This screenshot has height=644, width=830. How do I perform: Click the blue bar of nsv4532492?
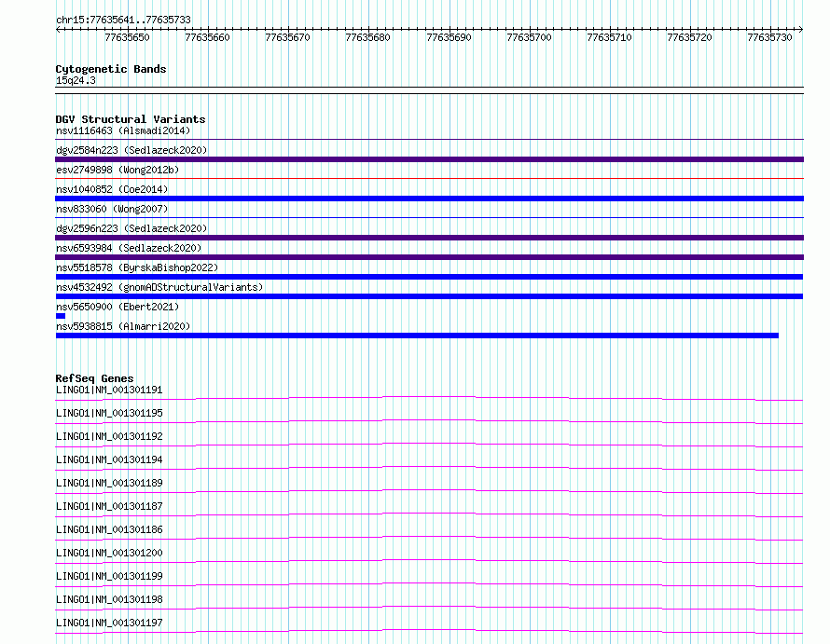point(429,296)
